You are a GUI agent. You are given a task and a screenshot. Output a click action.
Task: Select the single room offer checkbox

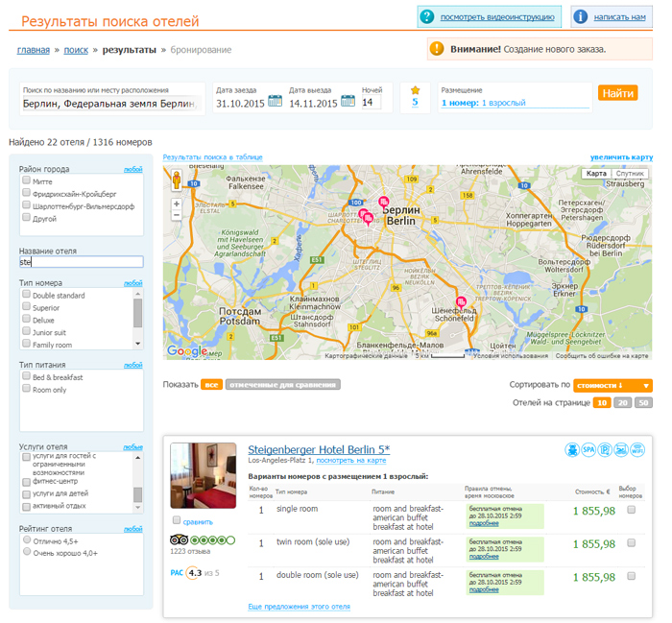tap(632, 510)
